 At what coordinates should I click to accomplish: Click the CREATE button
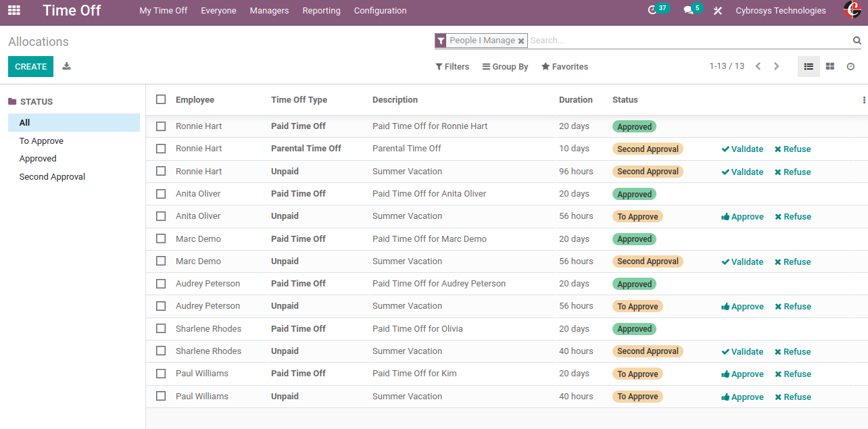click(x=30, y=66)
